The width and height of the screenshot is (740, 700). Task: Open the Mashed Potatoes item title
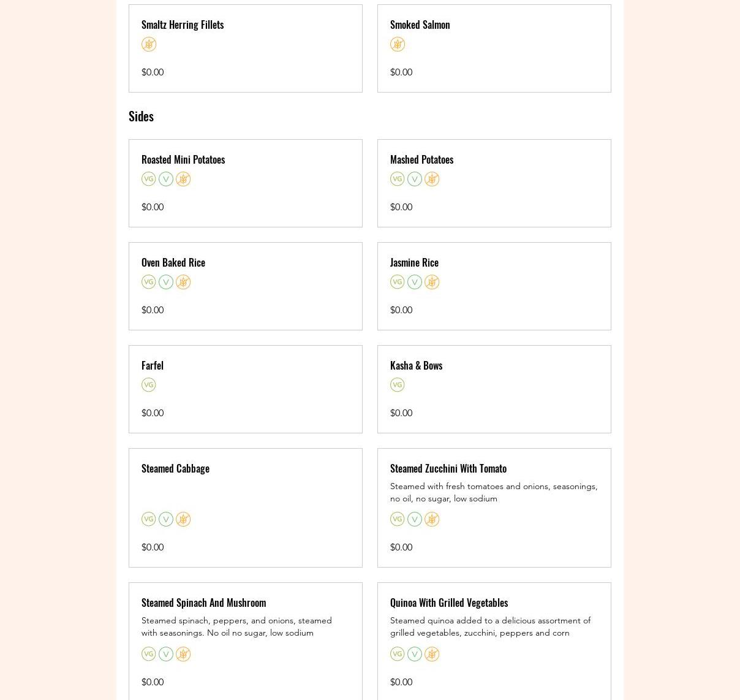[421, 159]
